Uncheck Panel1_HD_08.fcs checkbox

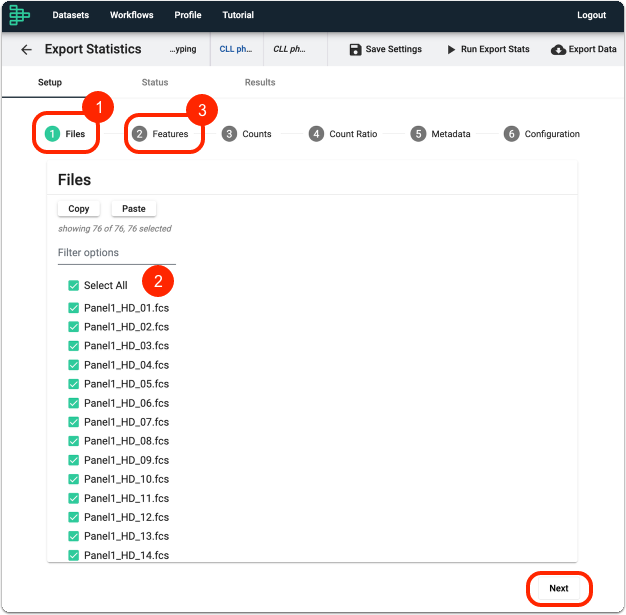pos(73,441)
